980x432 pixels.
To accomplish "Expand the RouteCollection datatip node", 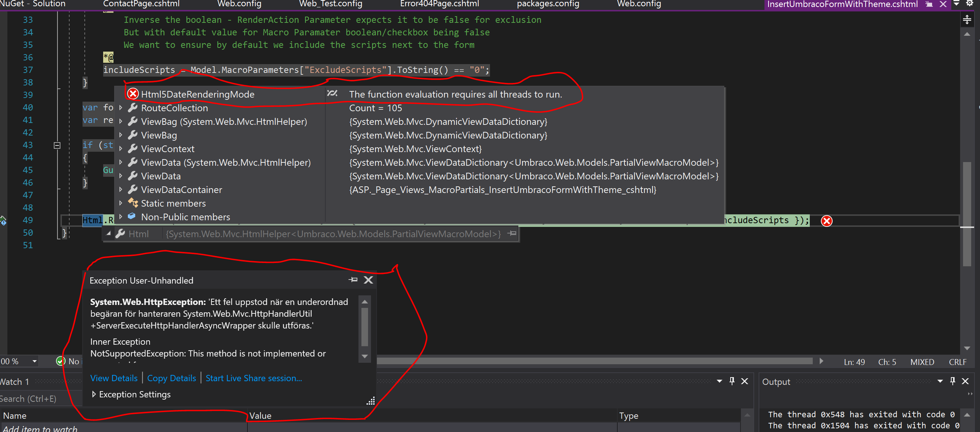I will click(120, 108).
